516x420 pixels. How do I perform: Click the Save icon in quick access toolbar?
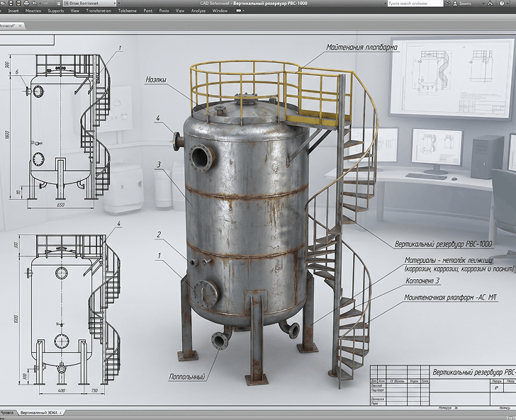click(x=11, y=4)
